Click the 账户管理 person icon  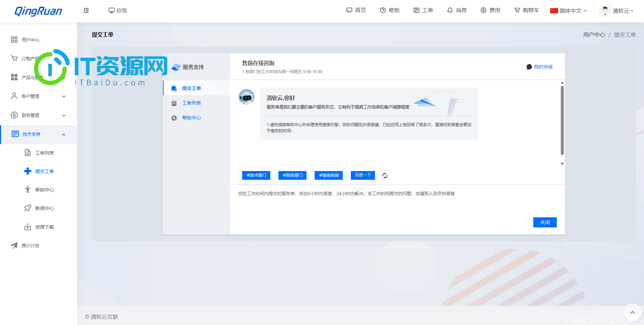coord(14,96)
